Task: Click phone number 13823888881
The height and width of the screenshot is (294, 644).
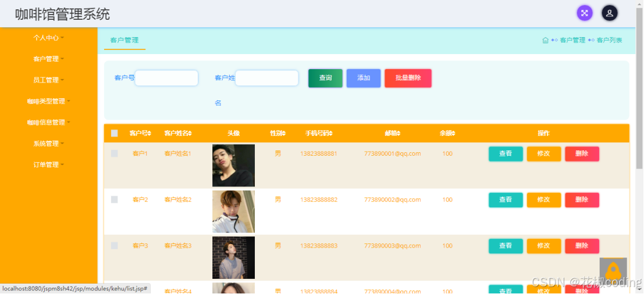Action: point(319,154)
